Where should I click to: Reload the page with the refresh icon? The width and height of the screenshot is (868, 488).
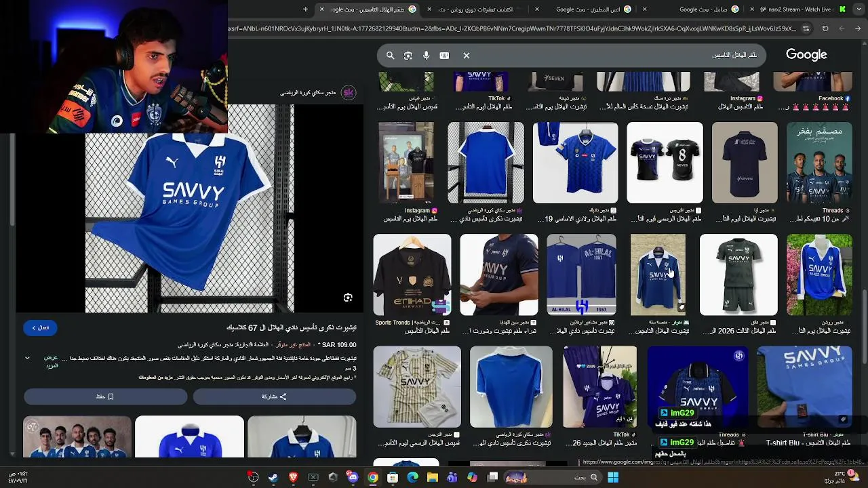(825, 28)
